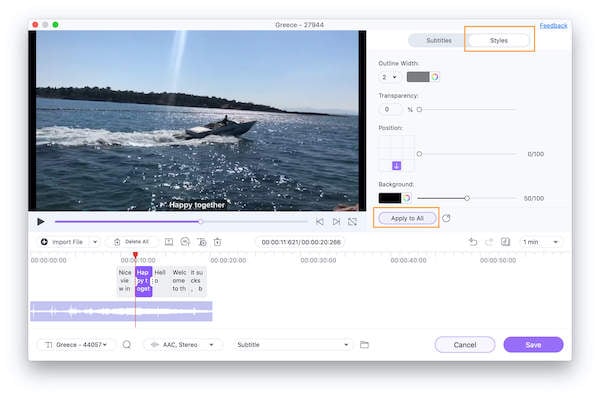The height and width of the screenshot is (398, 600).
Task: Select the 'Welcome' subtitle clip on timeline
Action: coord(179,281)
